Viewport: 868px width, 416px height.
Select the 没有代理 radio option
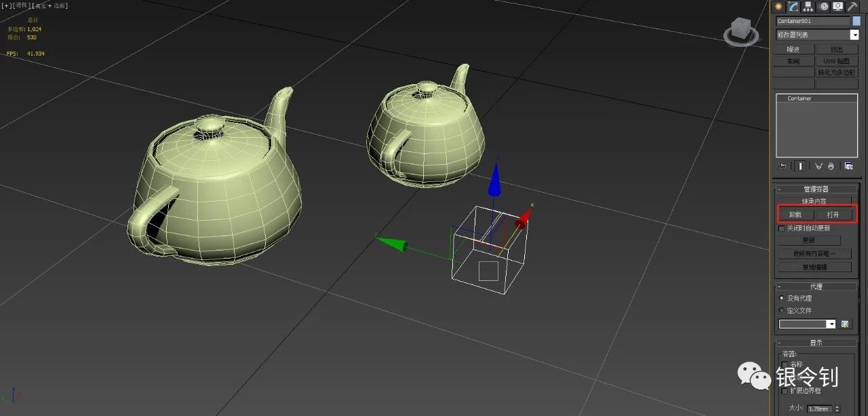click(x=782, y=298)
